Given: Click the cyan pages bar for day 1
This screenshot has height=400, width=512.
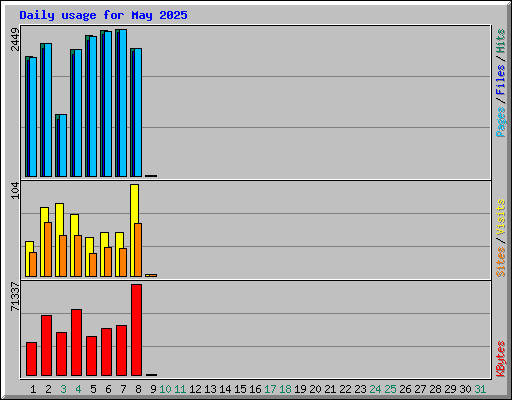Looking at the screenshot, I should (33, 117).
